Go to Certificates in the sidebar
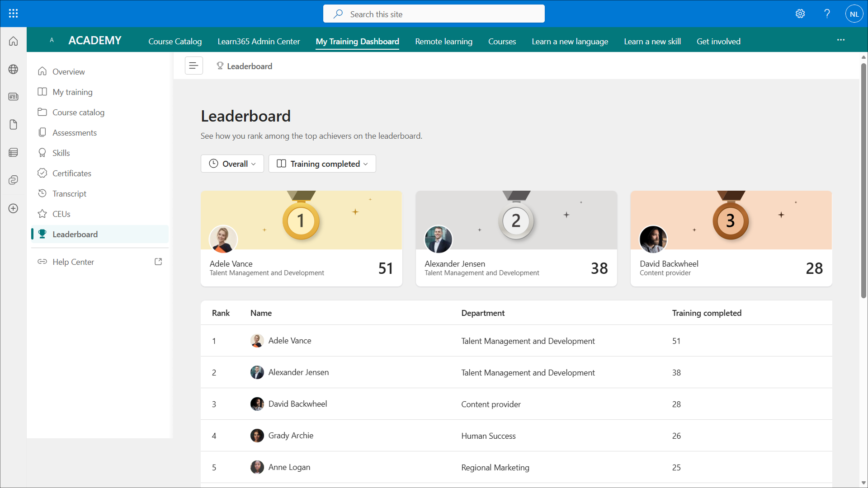The height and width of the screenshot is (488, 868). pyautogui.click(x=71, y=173)
